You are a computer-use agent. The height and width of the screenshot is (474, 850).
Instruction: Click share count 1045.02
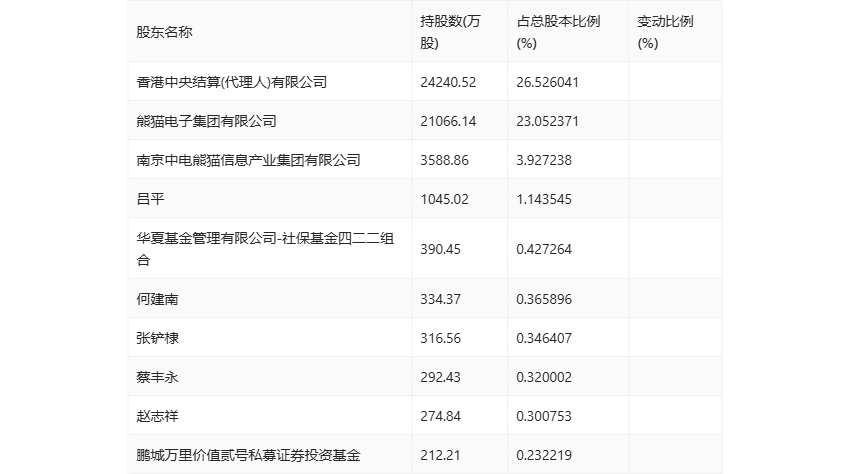[x=445, y=199]
